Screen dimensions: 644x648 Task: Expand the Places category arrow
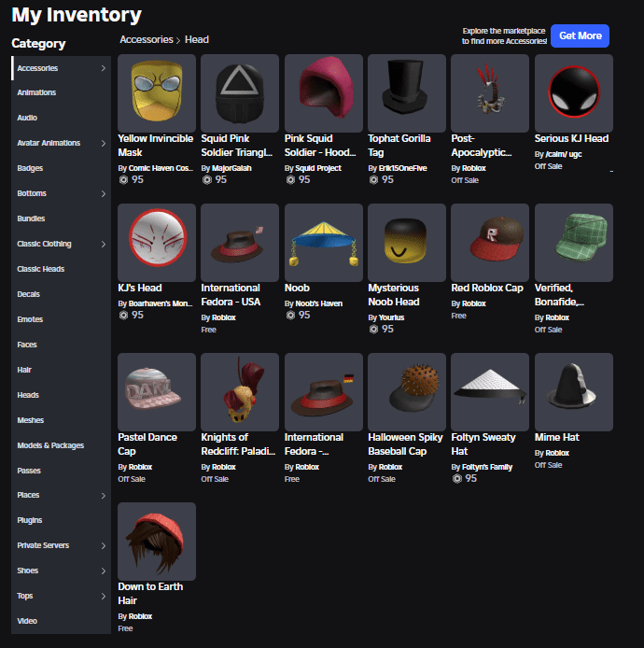104,496
